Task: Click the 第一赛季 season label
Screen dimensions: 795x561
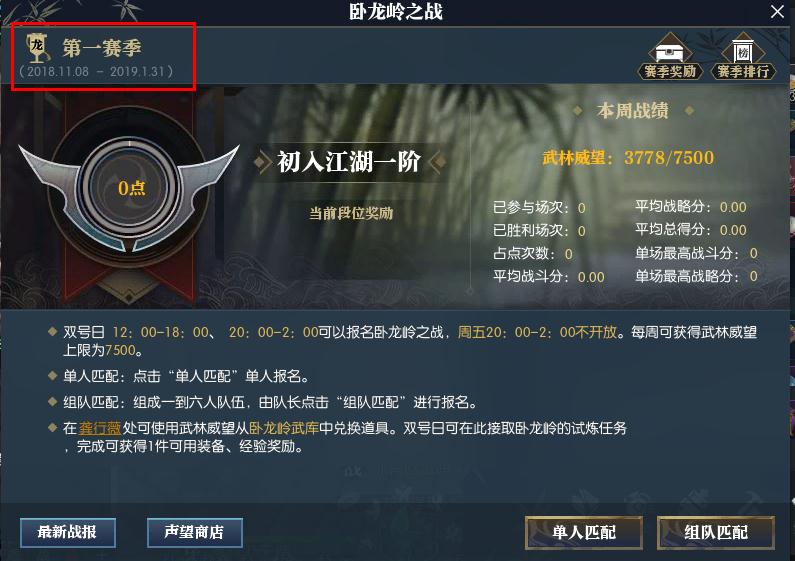Action: 102,48
